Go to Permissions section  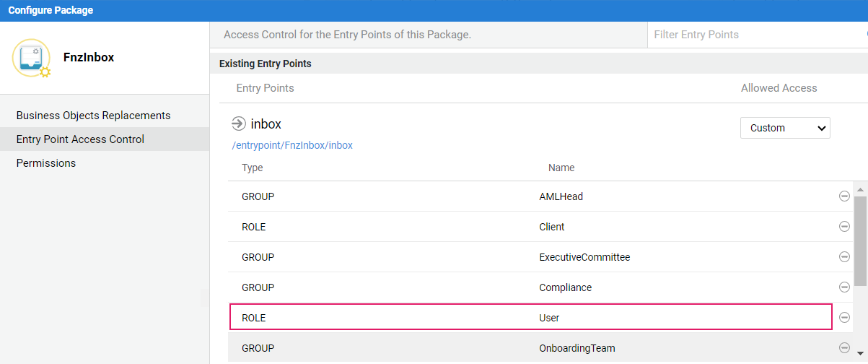46,163
